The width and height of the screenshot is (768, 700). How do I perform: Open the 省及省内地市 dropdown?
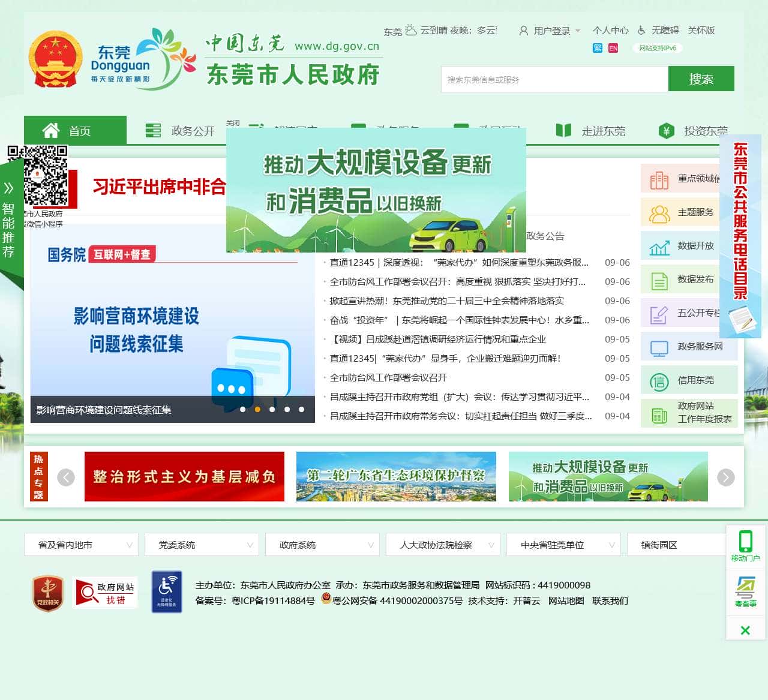[80, 545]
